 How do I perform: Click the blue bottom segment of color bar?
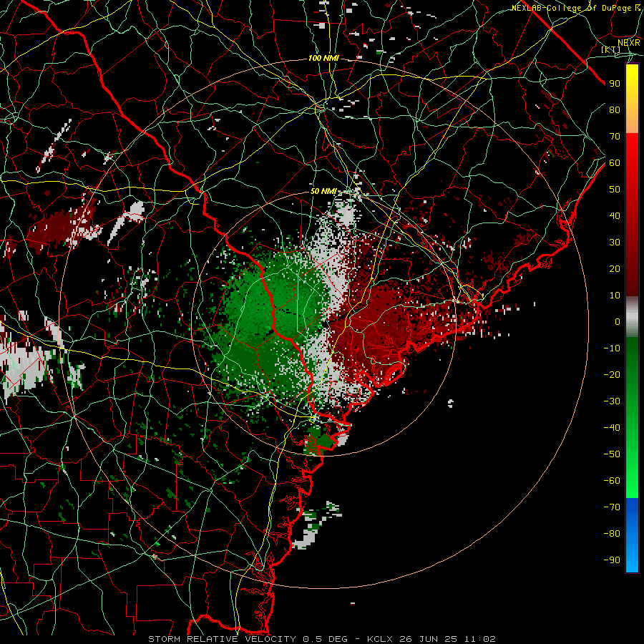[x=632, y=535]
